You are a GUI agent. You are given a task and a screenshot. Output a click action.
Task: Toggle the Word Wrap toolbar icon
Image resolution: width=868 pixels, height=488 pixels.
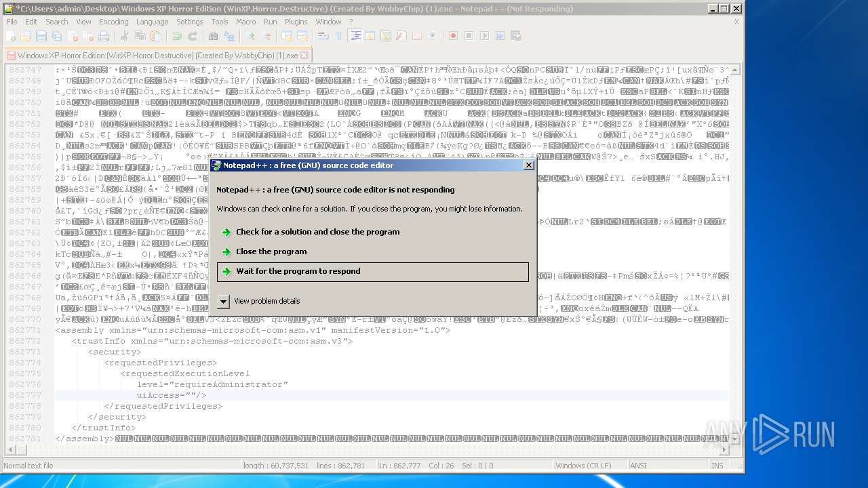(323, 36)
